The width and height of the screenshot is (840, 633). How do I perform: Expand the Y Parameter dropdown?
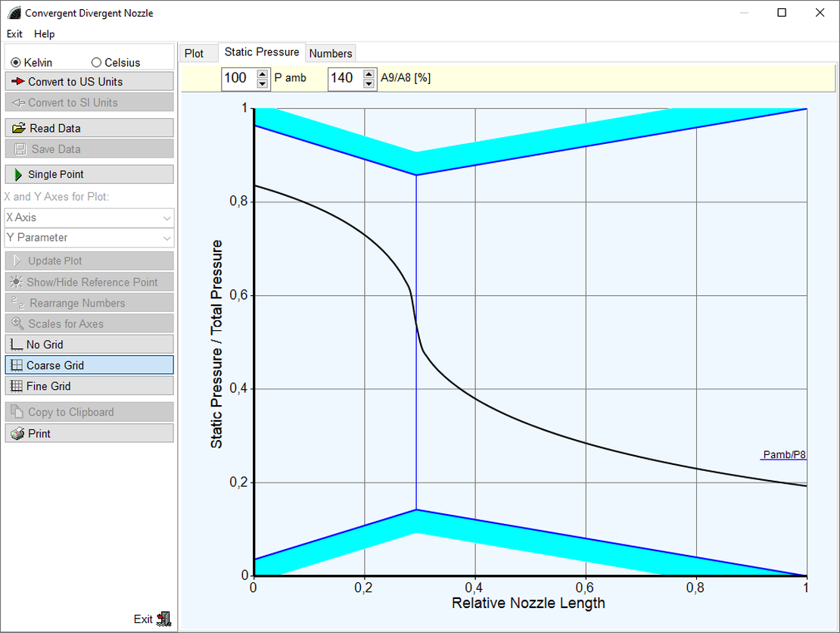click(x=89, y=238)
